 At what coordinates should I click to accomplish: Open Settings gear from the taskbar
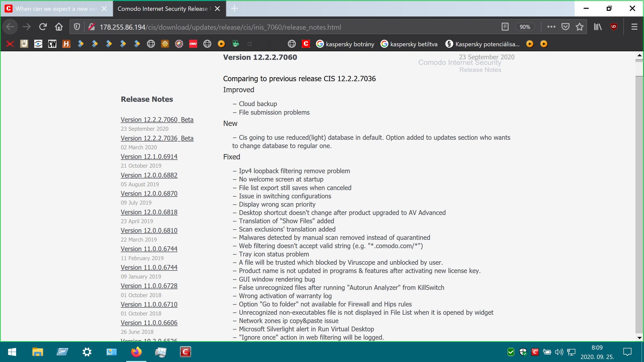click(x=87, y=352)
